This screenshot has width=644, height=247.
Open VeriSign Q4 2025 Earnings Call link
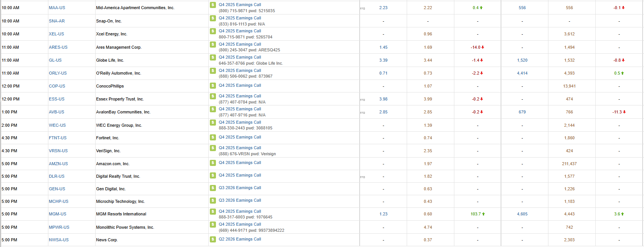pyautogui.click(x=240, y=148)
